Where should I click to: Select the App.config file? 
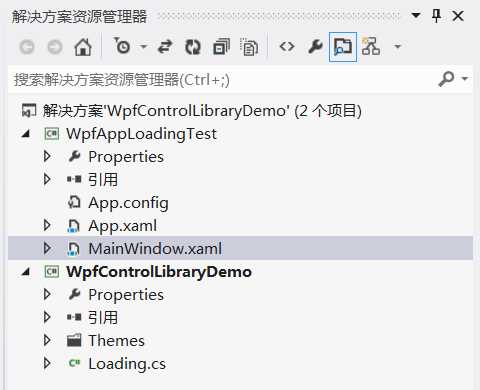coord(128,203)
